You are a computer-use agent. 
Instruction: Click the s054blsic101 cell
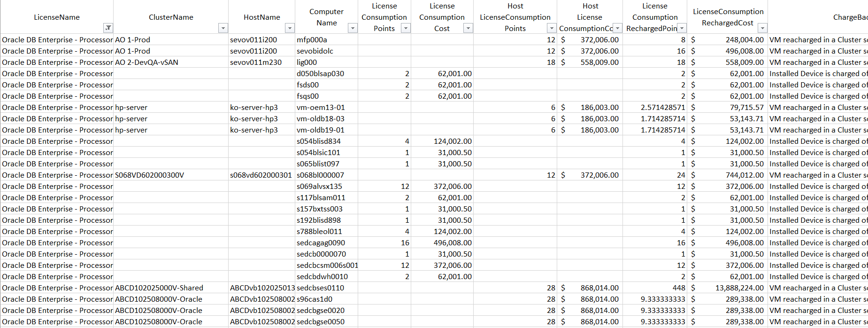pyautogui.click(x=326, y=153)
